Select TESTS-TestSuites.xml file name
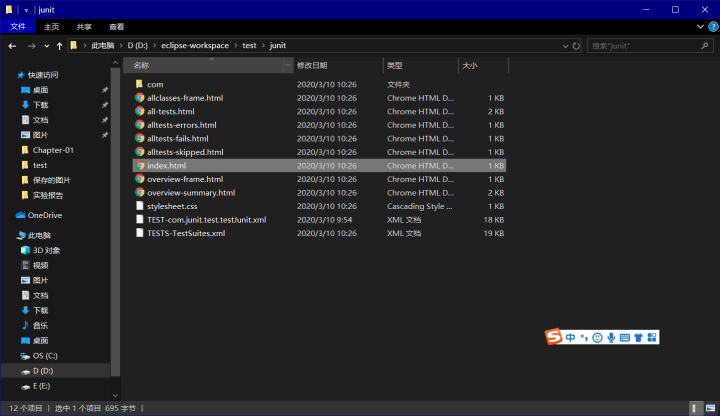Viewport: 720px width, 416px height. click(x=186, y=233)
